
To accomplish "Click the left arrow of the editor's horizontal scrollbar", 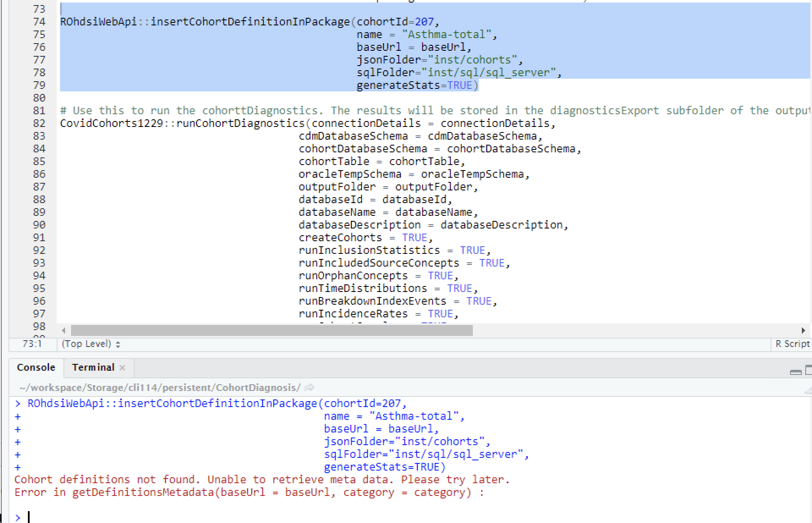I will (63, 331).
